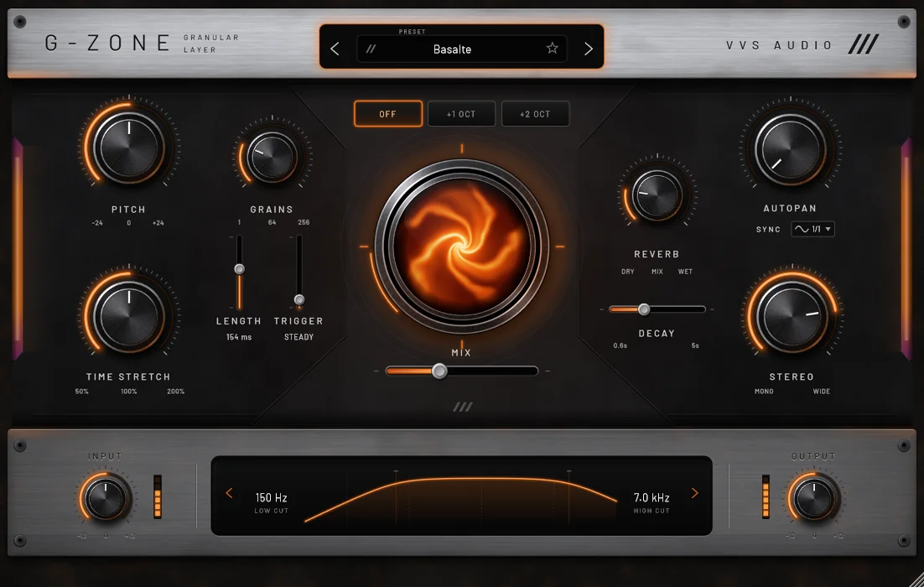Screen dimensions: 924x587
Task: Click the Trigger slider handle
Action: click(x=299, y=299)
